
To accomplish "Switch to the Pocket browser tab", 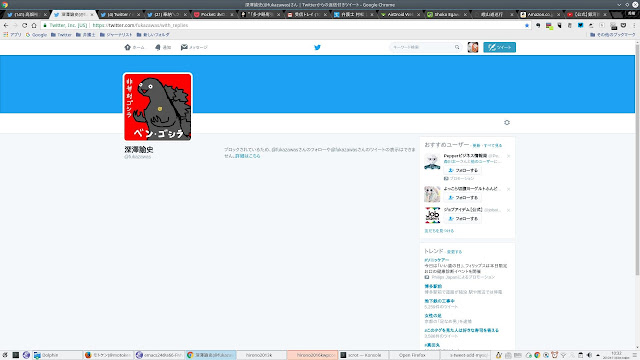I will [x=212, y=14].
